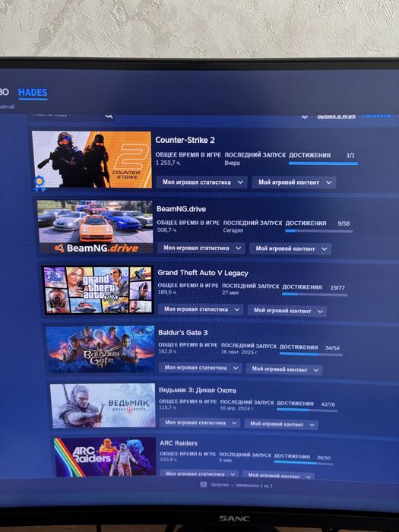Click 'ДОСТИЖЕНИЯ' label for Counter-Strike 2
Viewport: 399px width, 532px height.
click(309, 155)
